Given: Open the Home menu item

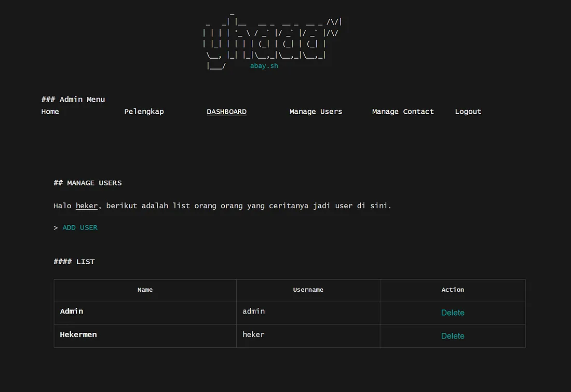Looking at the screenshot, I should 50,111.
